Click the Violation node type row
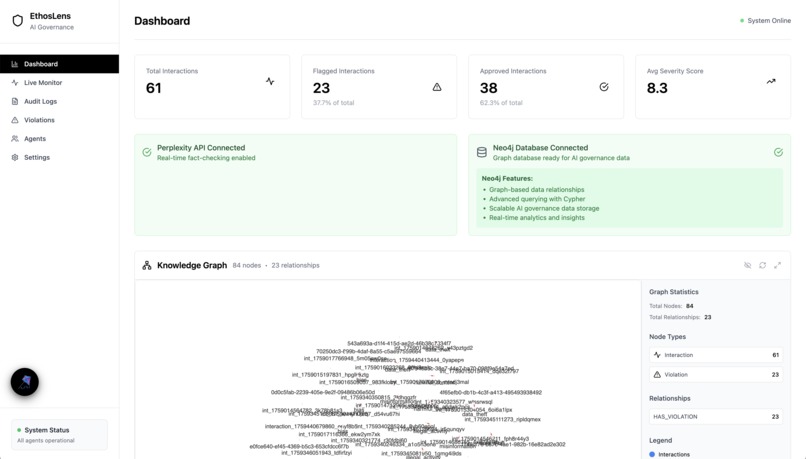The height and width of the screenshot is (459, 806). pos(716,375)
